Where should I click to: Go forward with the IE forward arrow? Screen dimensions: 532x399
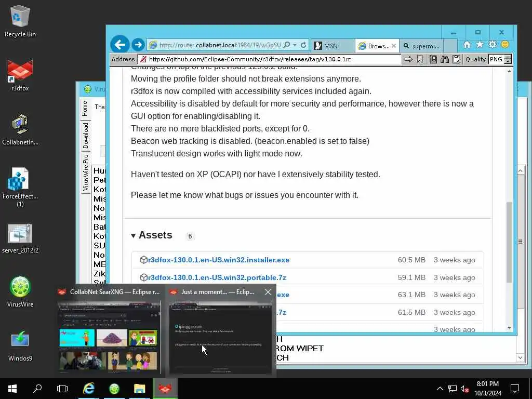click(x=138, y=45)
